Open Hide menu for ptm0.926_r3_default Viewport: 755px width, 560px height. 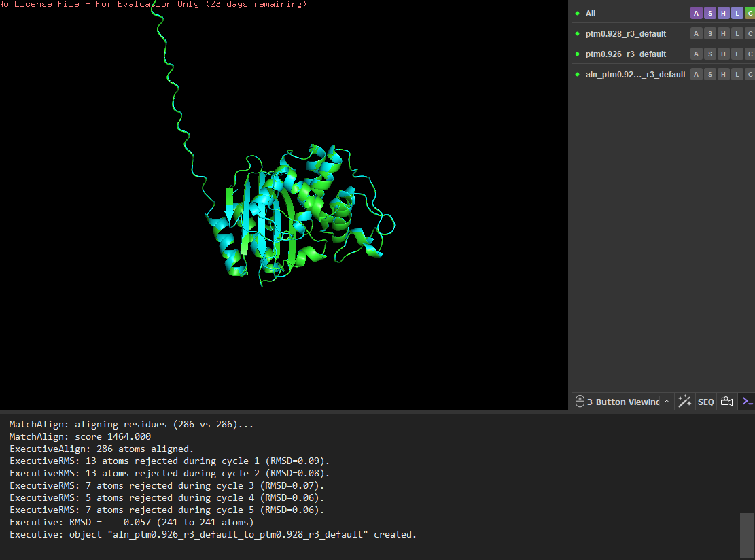click(x=723, y=54)
